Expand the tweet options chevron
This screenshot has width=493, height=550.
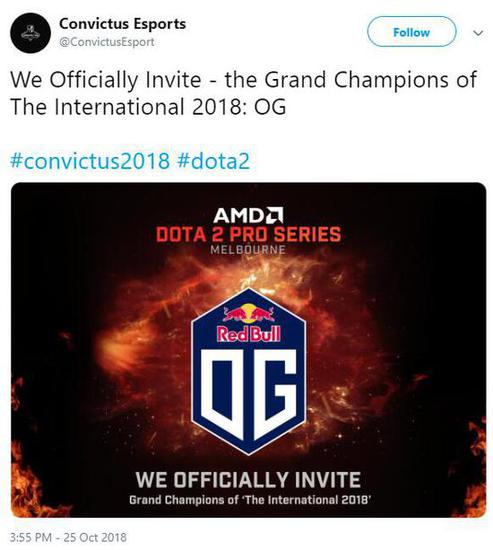[x=478, y=33]
